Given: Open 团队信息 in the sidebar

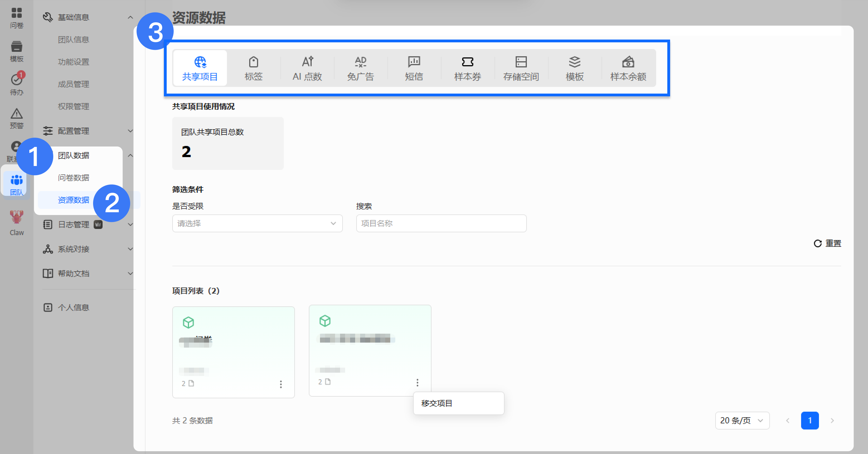Looking at the screenshot, I should click(x=74, y=39).
